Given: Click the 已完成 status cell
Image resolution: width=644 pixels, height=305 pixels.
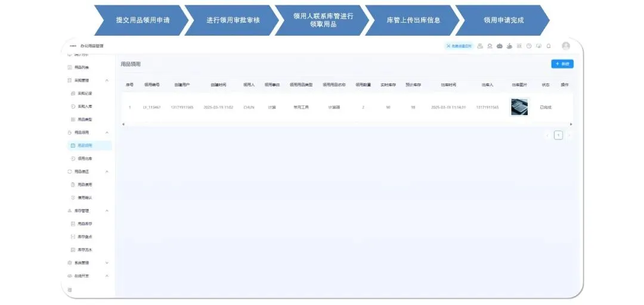Looking at the screenshot, I should [x=546, y=107].
